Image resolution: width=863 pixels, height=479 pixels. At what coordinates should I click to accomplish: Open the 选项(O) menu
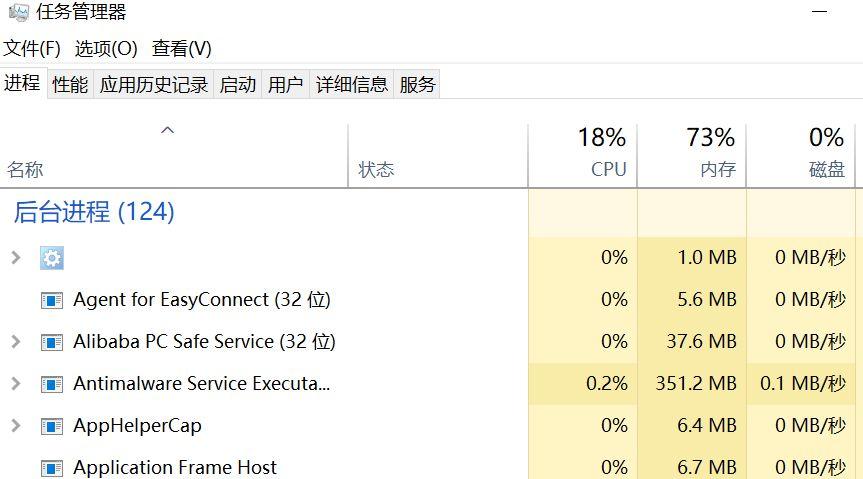[106, 48]
